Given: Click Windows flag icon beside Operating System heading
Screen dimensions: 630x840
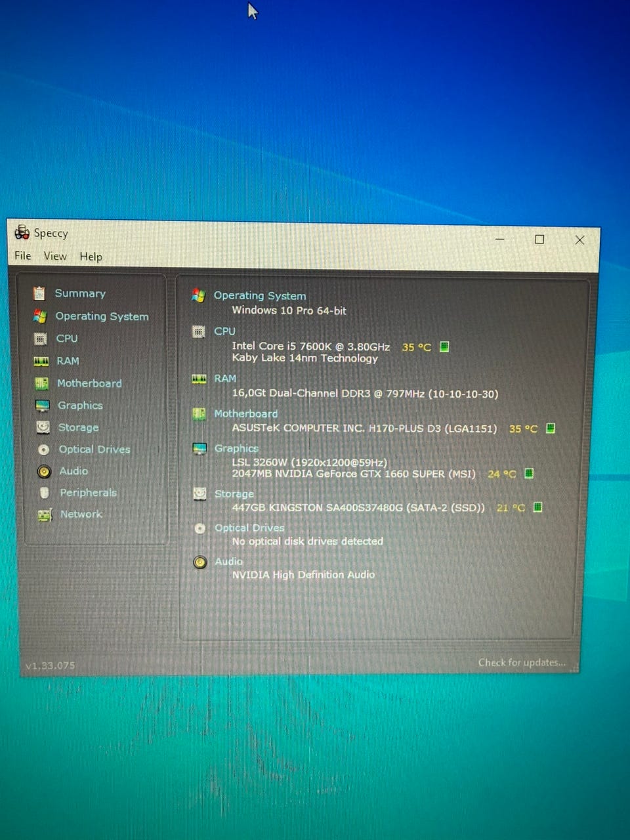Looking at the screenshot, I should 198,295.
